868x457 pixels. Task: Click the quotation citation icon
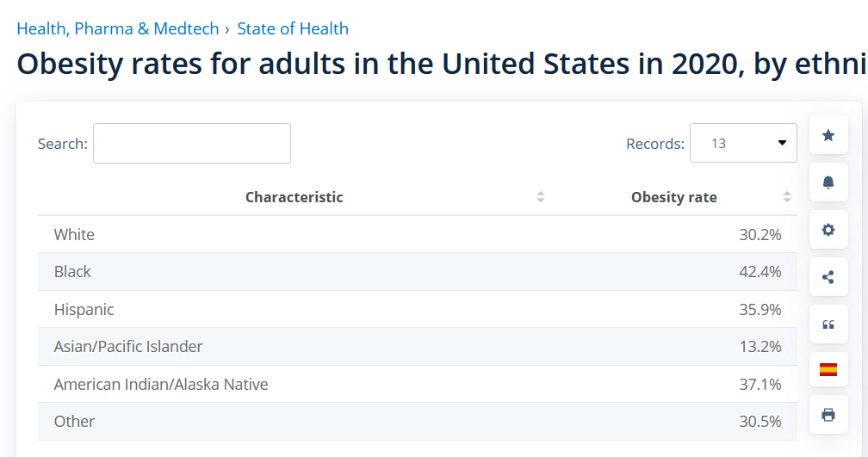tap(828, 324)
